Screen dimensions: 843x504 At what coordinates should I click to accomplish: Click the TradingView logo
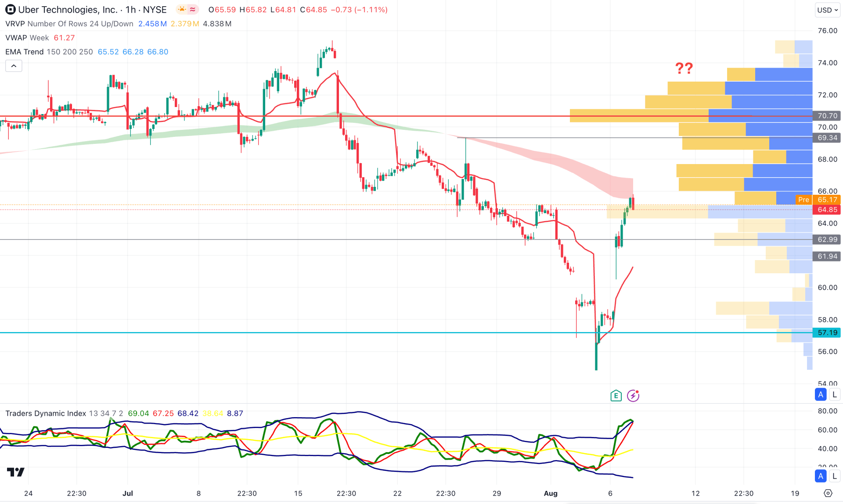click(x=16, y=472)
